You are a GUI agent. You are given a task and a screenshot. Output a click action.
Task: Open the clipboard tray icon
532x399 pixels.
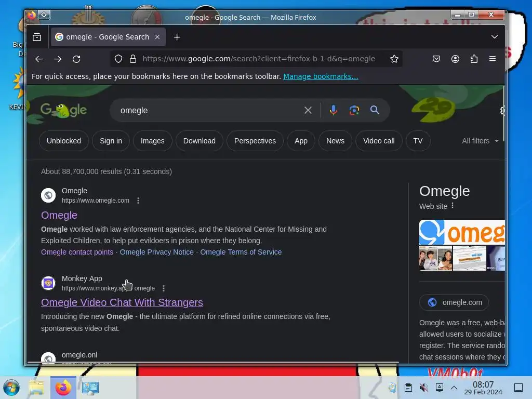[408, 388]
